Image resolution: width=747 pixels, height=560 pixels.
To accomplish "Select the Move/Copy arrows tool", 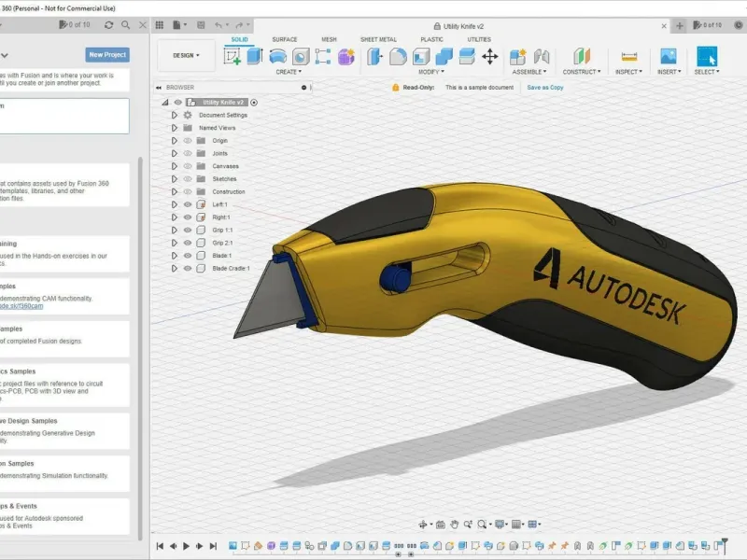I will tap(489, 57).
